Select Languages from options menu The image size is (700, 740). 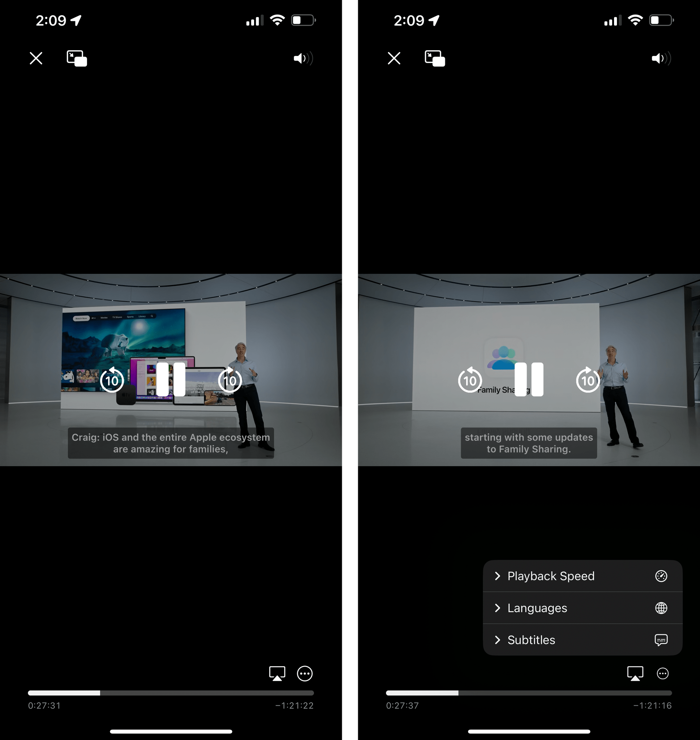[x=580, y=608]
